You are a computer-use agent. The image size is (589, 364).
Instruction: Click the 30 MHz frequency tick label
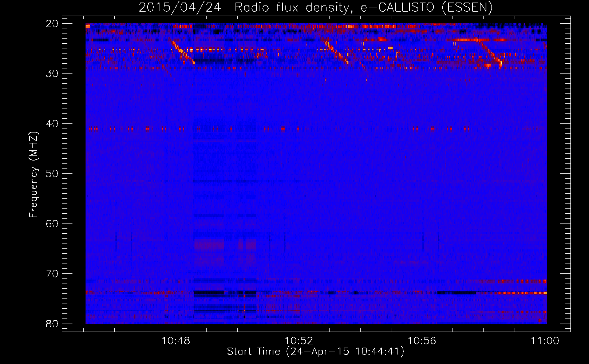point(52,74)
